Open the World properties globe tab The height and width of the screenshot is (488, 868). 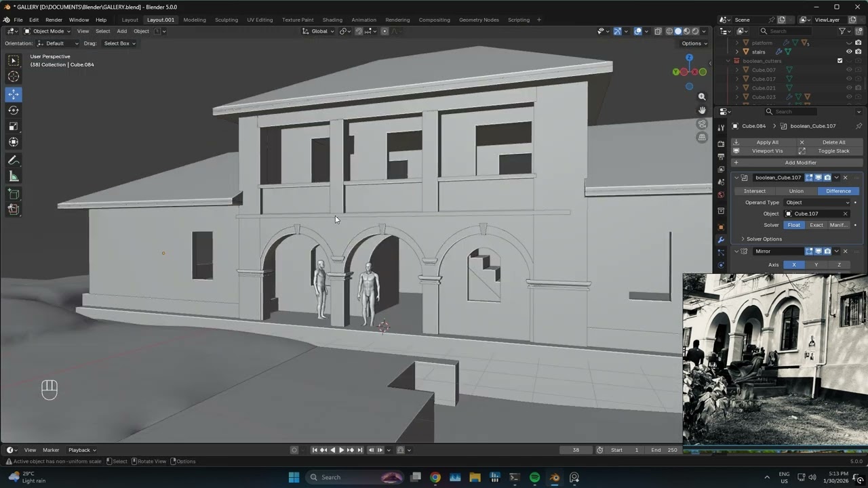point(721,195)
